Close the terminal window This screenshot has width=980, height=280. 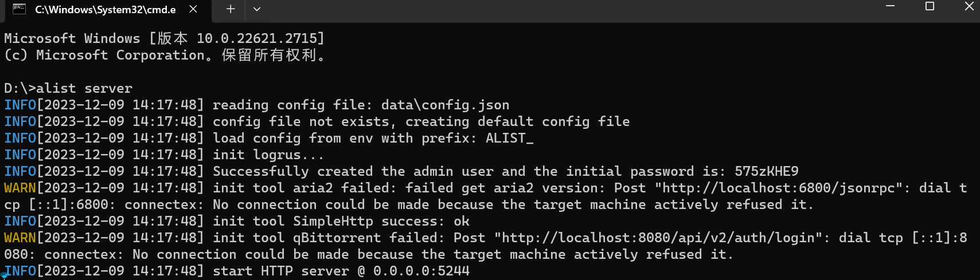[x=969, y=6]
